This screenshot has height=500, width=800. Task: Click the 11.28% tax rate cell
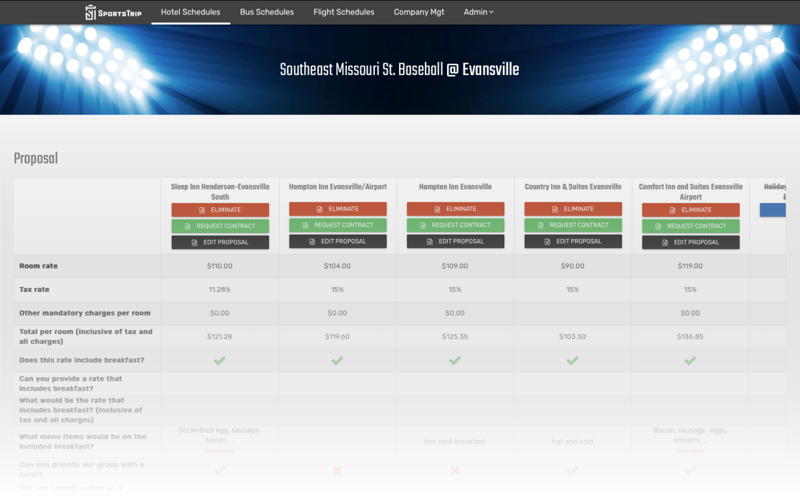[219, 289]
